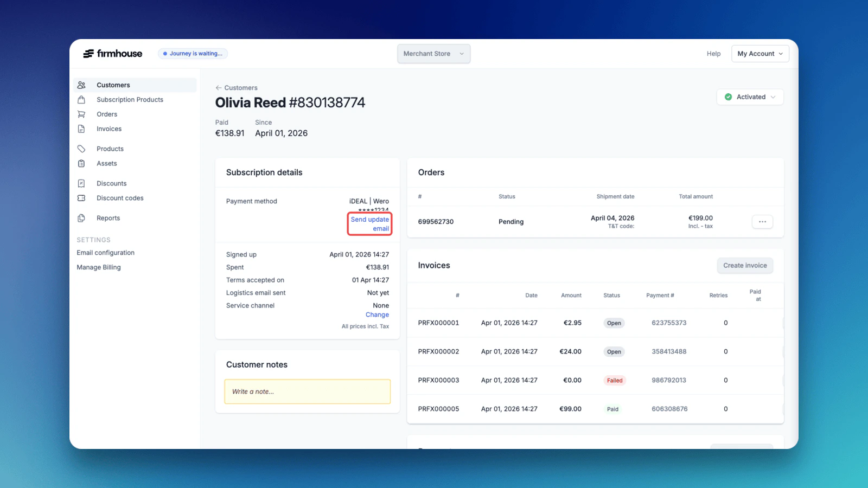
Task: Open the Activated status dropdown
Action: [750, 97]
